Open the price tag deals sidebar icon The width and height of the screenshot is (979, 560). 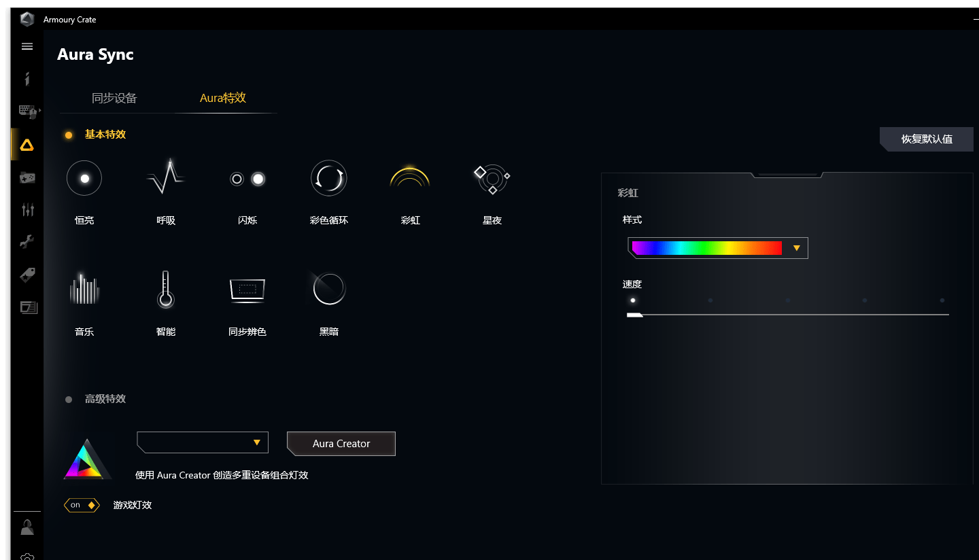[x=27, y=275]
